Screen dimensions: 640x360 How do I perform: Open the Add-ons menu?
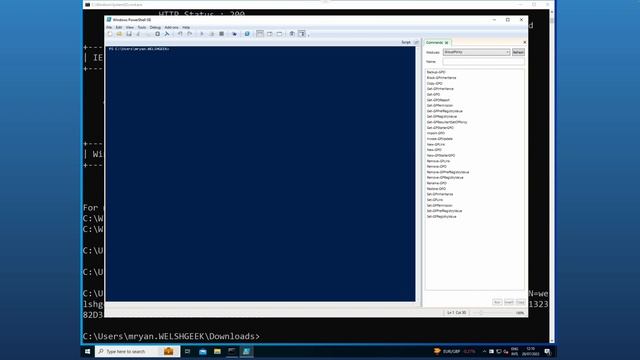pos(171,27)
